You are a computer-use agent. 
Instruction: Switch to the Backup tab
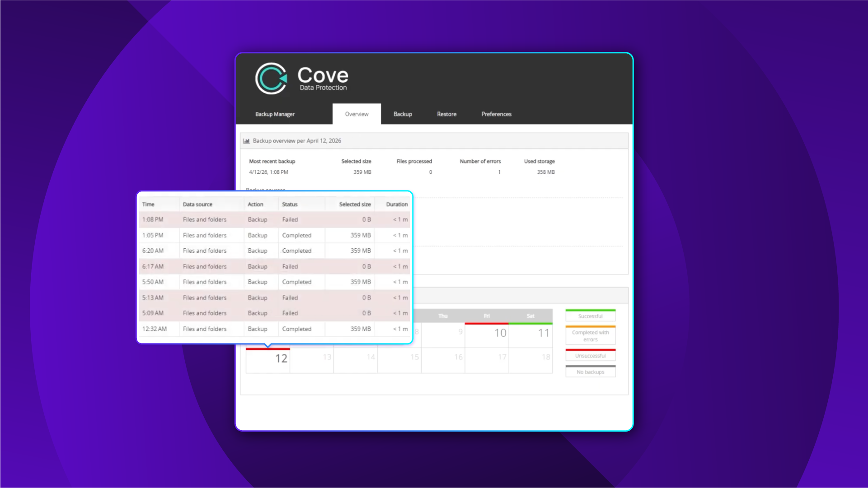[x=403, y=114]
